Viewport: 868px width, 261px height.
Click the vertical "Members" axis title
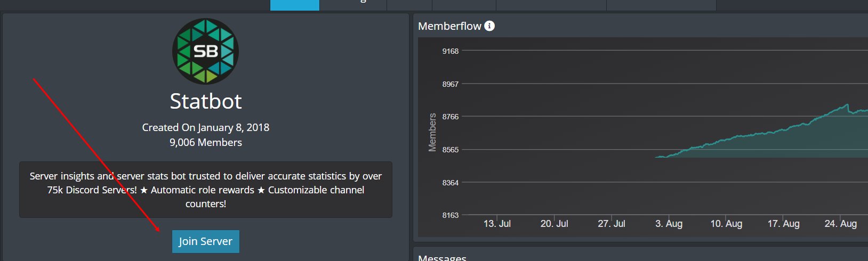coord(432,132)
